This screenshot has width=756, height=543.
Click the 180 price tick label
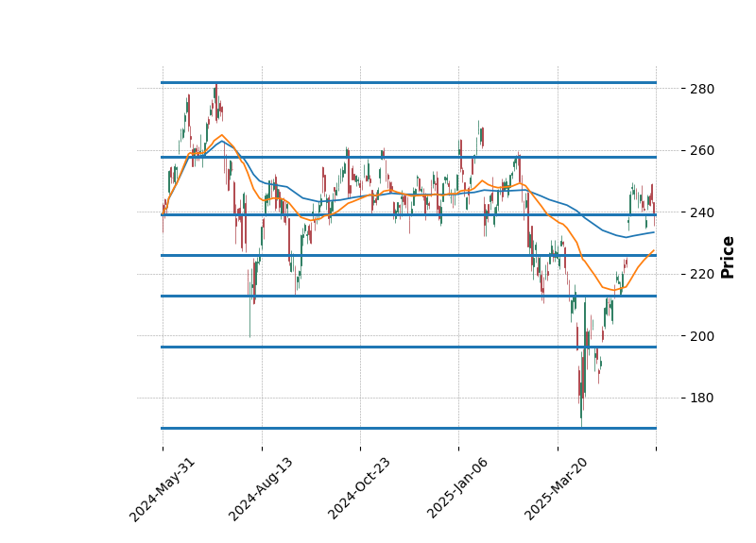(700, 398)
